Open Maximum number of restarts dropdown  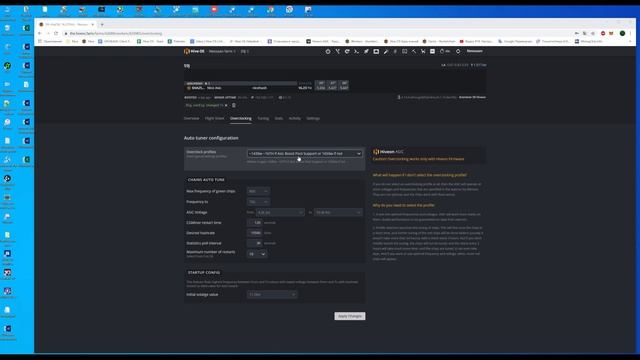[x=257, y=254]
